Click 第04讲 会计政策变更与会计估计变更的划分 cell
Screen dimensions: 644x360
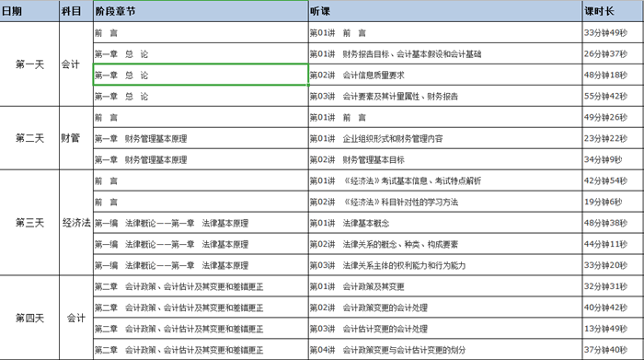click(445, 350)
